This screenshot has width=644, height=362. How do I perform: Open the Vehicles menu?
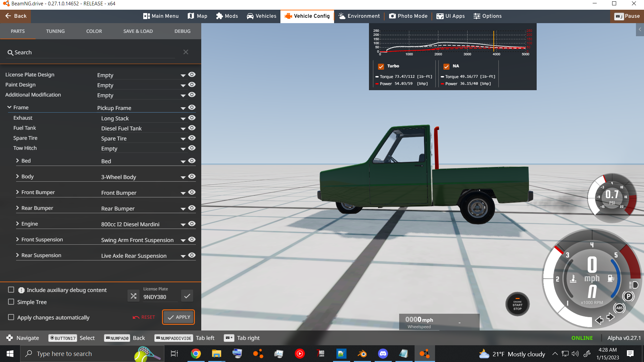click(262, 16)
